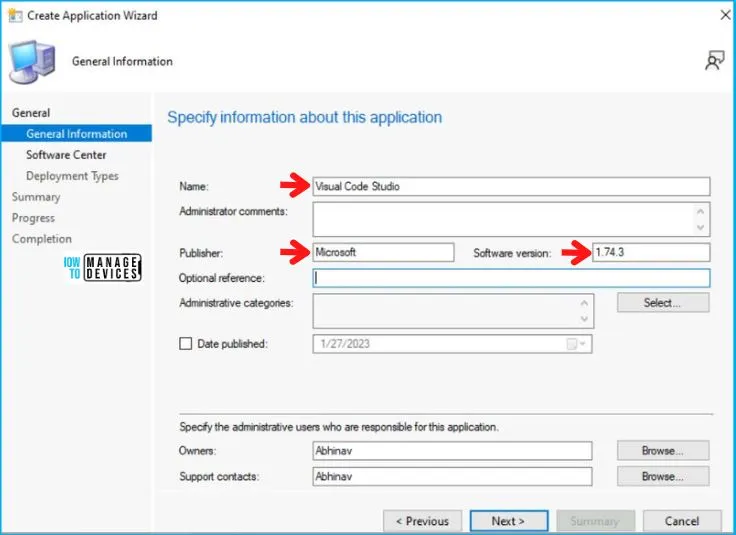Click the Publisher field containing Microsoft

coord(383,252)
